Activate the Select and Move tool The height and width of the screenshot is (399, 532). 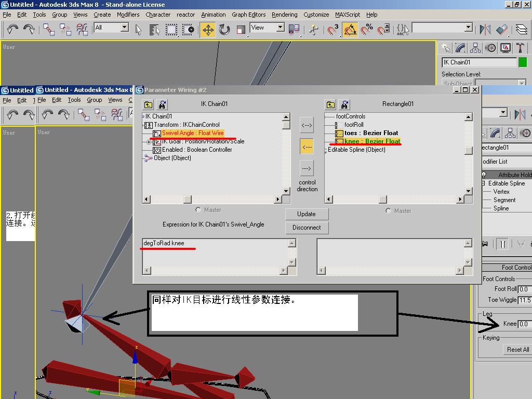tap(208, 30)
